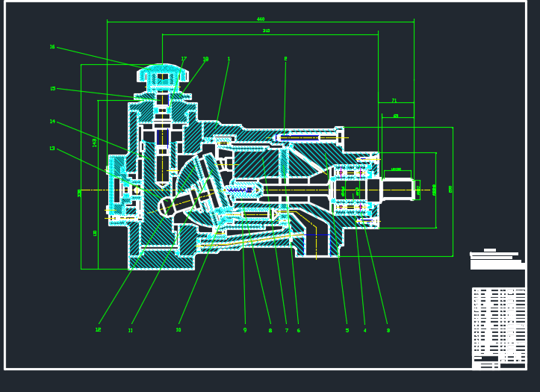Click part callout number 11
This screenshot has height=392, width=540.
pos(130,330)
